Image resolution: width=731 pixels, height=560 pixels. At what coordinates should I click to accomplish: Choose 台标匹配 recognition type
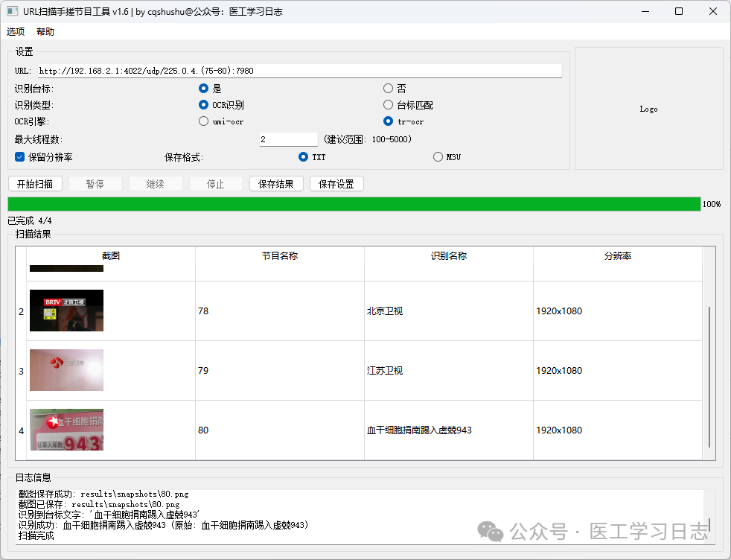coord(388,105)
